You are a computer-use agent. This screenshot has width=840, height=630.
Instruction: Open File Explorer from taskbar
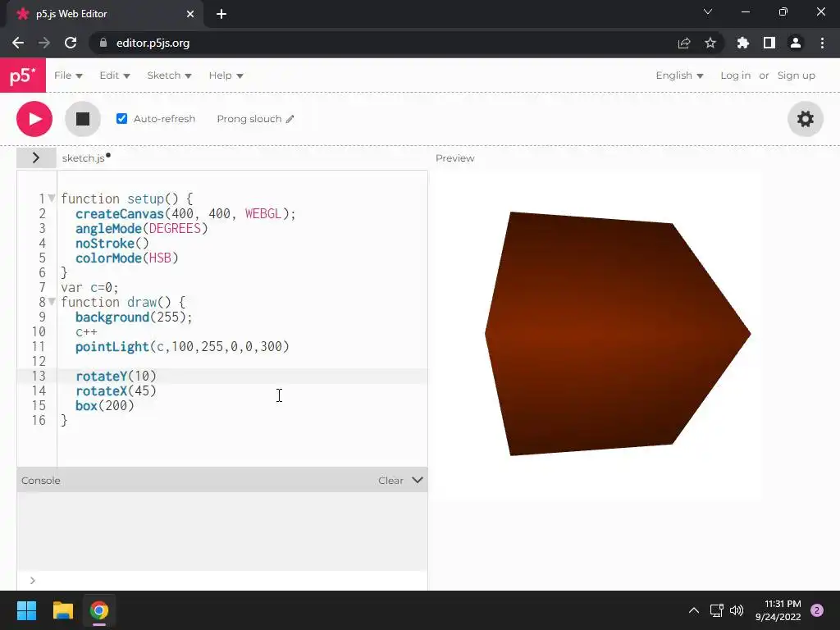click(62, 610)
